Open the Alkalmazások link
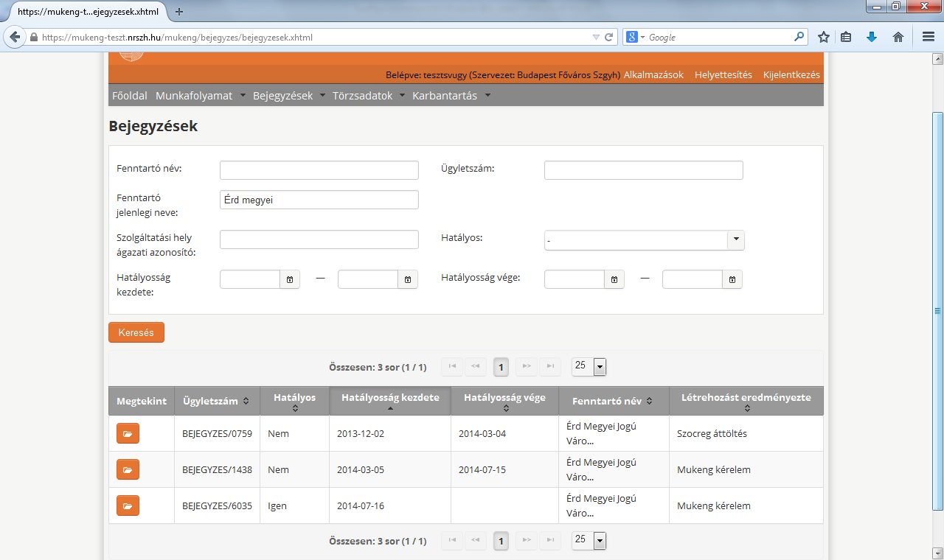The image size is (944, 560). tap(653, 74)
